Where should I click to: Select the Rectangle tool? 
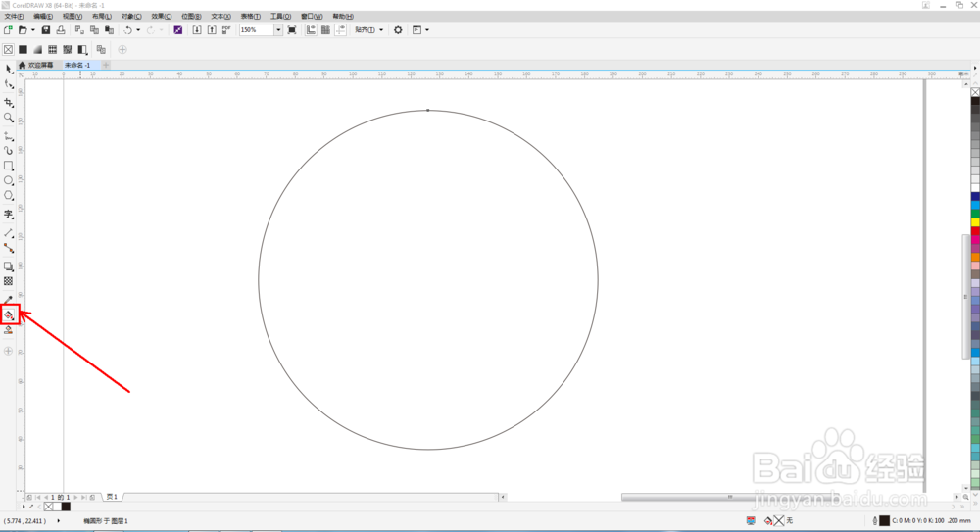click(x=8, y=166)
